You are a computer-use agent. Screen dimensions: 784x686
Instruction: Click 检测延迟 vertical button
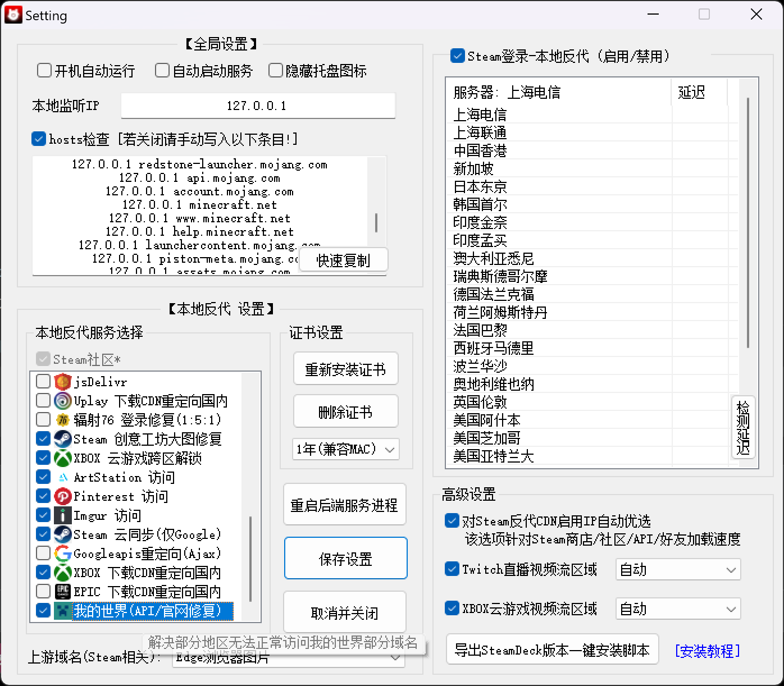[x=743, y=427]
